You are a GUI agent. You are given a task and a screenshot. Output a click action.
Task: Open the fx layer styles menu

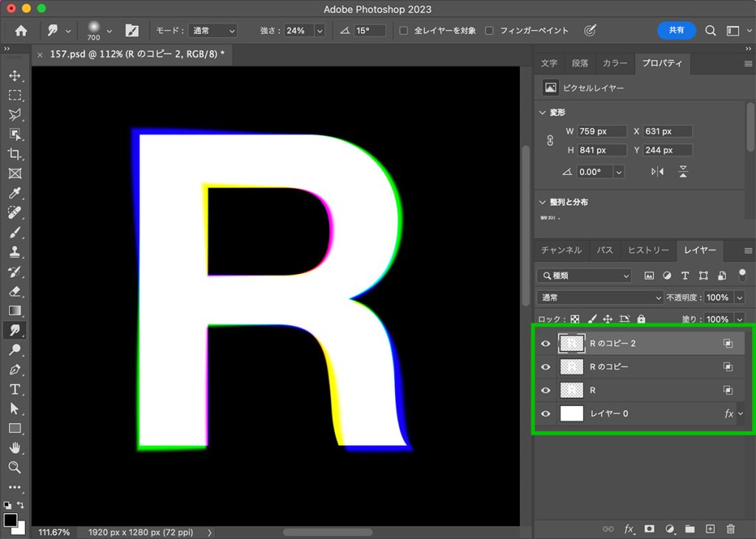click(x=629, y=529)
